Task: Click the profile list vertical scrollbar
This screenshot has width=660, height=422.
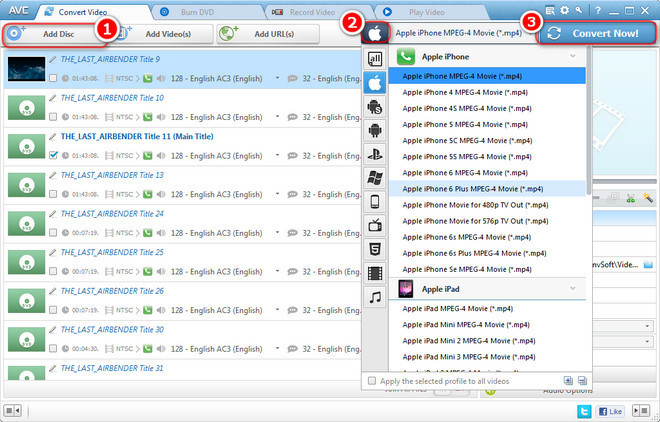Action: (x=589, y=118)
